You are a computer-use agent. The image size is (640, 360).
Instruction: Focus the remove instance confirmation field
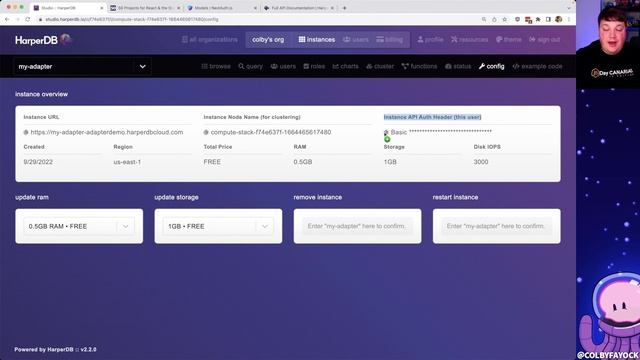(358, 226)
